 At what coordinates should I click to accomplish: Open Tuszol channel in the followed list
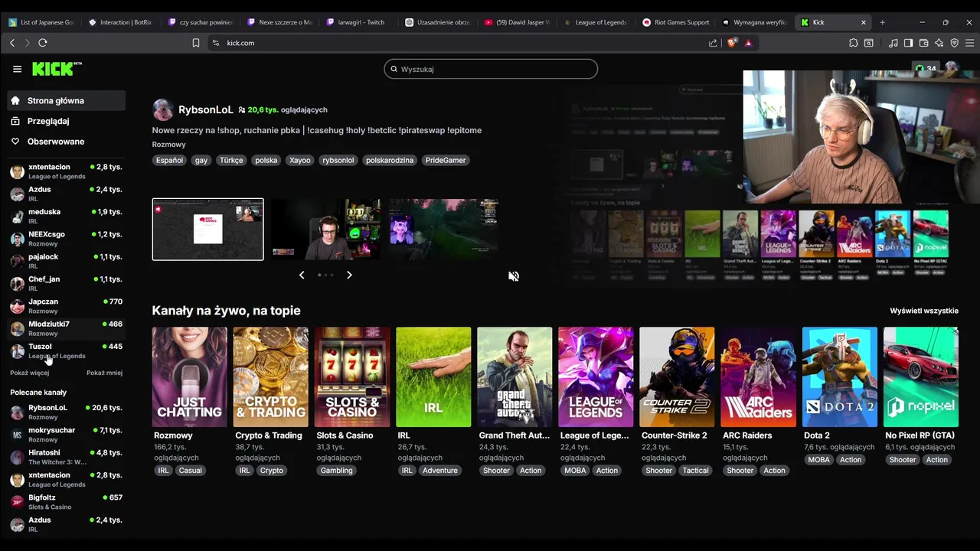point(67,350)
